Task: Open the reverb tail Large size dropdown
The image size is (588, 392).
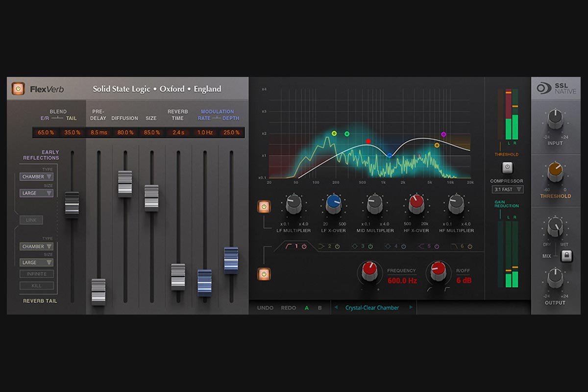Action: pos(36,263)
